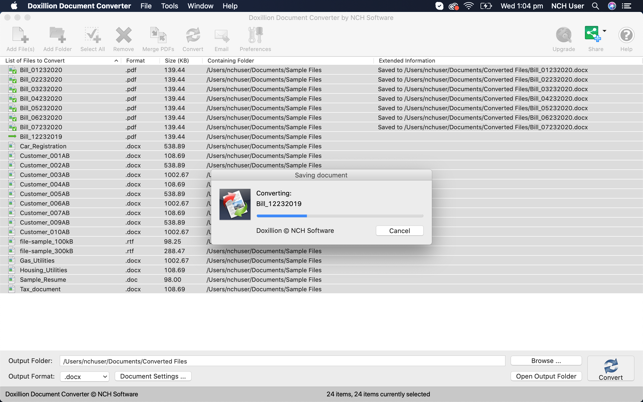The image size is (643, 402).
Task: Click the Open Output Folder button
Action: (546, 376)
